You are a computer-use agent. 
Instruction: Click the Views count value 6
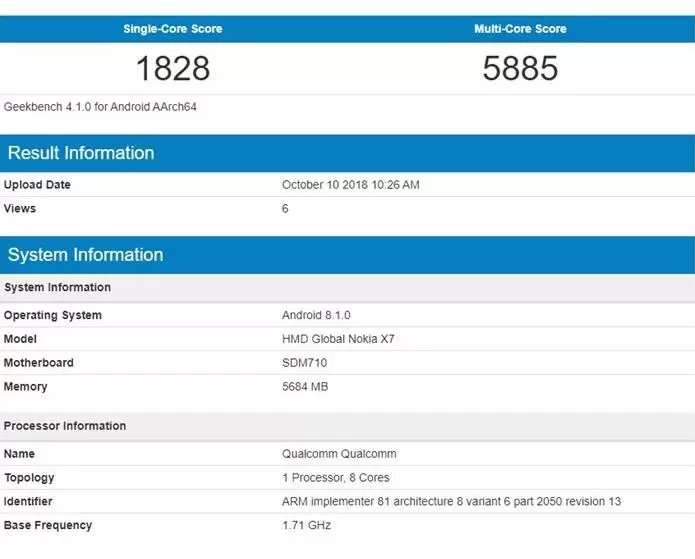click(x=285, y=209)
